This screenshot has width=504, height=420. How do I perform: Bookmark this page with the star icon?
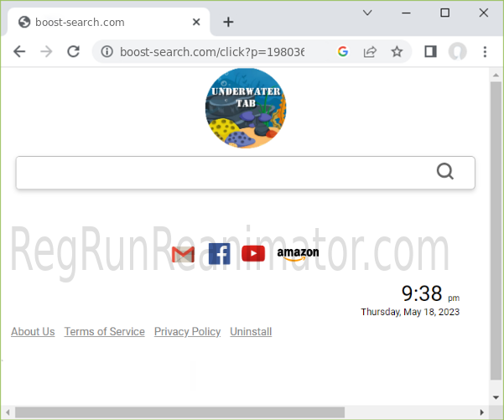397,52
